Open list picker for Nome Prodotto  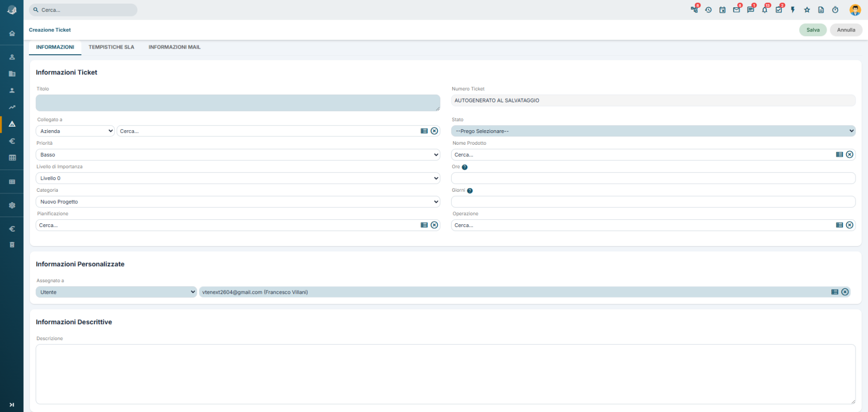pos(840,155)
